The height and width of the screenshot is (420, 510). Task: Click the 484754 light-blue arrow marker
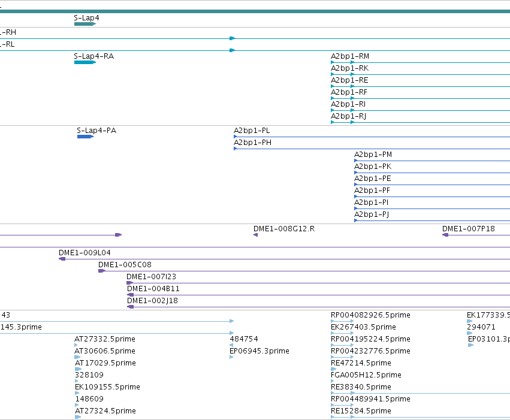231,345
